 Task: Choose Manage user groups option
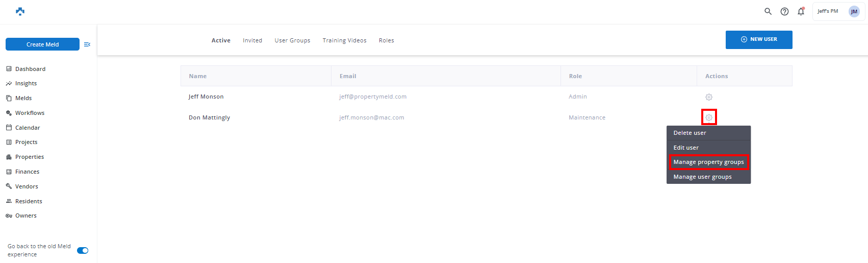(x=702, y=177)
